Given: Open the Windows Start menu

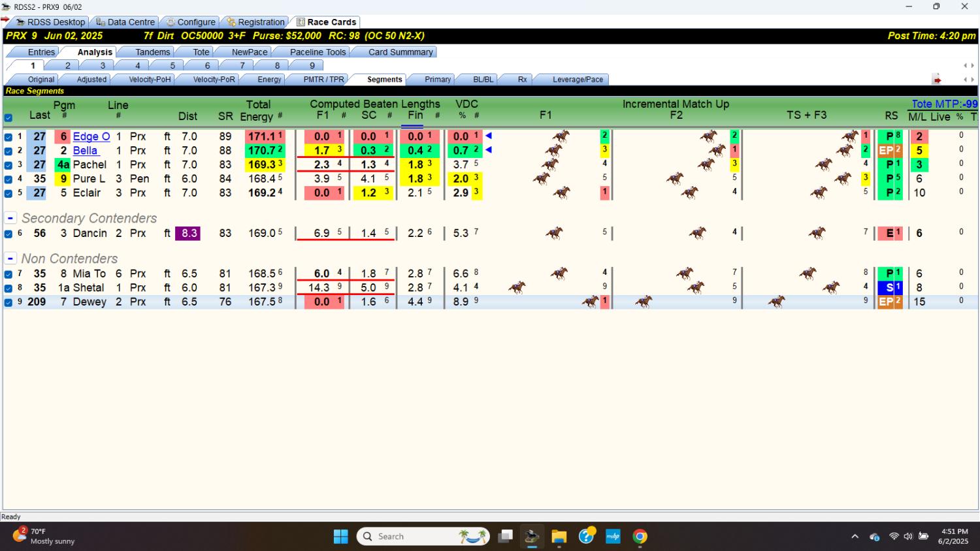Looking at the screenshot, I should pyautogui.click(x=340, y=536).
